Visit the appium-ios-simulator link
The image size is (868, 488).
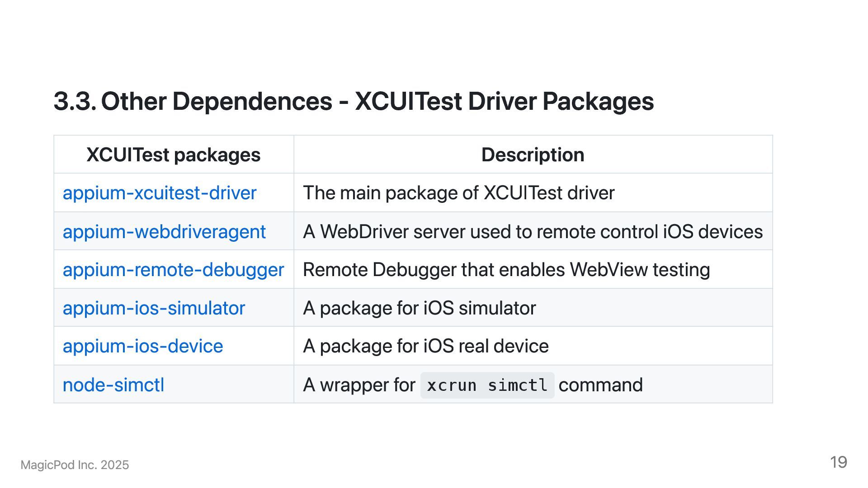click(154, 308)
